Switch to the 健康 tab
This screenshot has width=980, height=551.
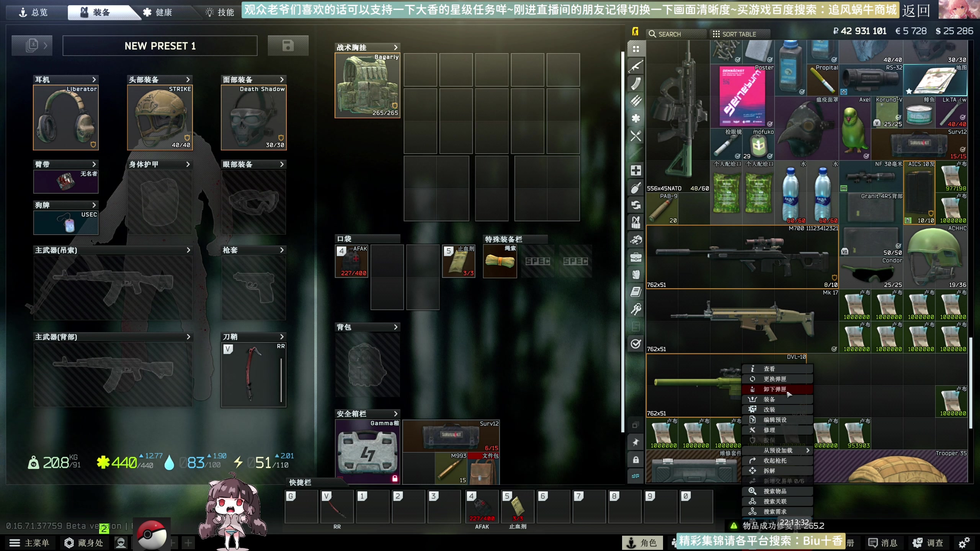[x=158, y=12]
